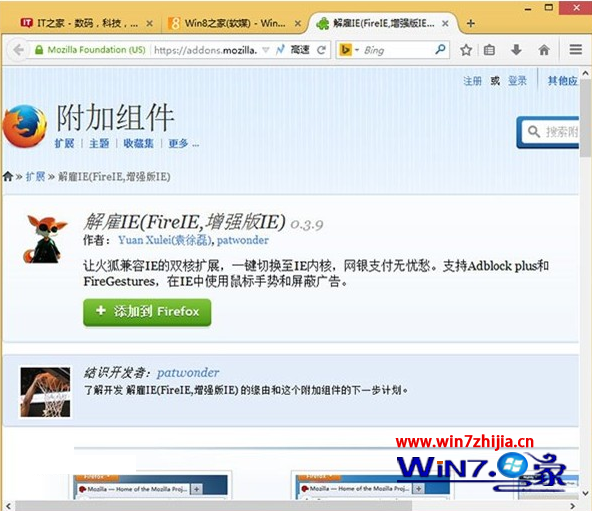
Task: Click the vertical scrollbar down arrow
Action: (585, 492)
